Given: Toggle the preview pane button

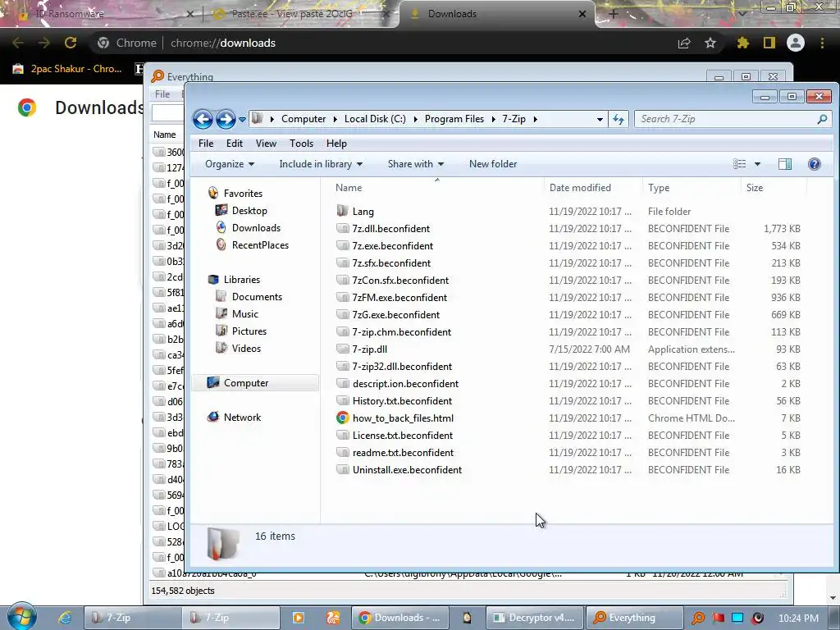Looking at the screenshot, I should click(x=785, y=164).
